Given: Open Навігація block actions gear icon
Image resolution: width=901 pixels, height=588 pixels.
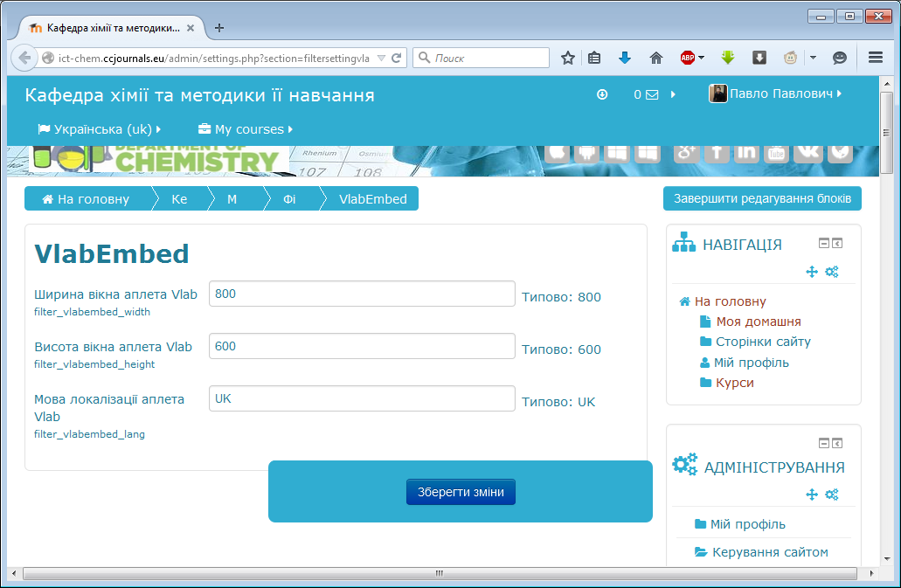Looking at the screenshot, I should point(831,272).
